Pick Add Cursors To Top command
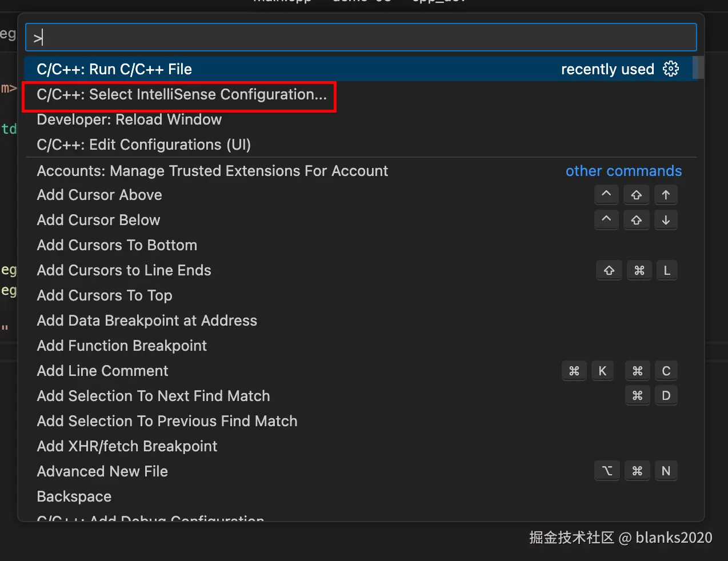 105,296
